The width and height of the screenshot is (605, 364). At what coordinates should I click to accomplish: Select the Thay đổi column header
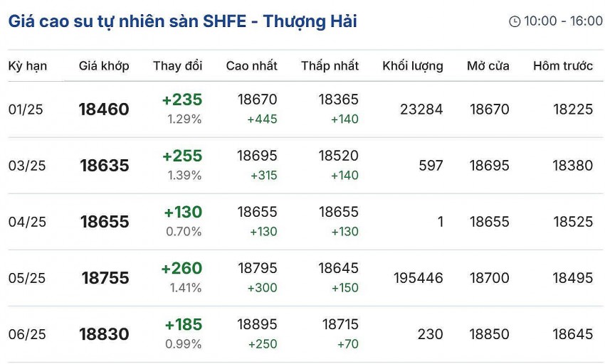coord(177,66)
